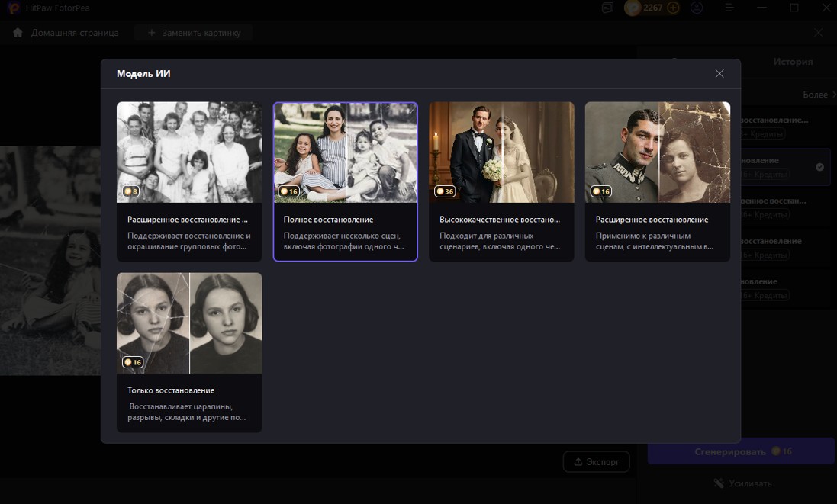This screenshot has width=837, height=504.
Task: Click the Усиливать option
Action: pos(742,483)
